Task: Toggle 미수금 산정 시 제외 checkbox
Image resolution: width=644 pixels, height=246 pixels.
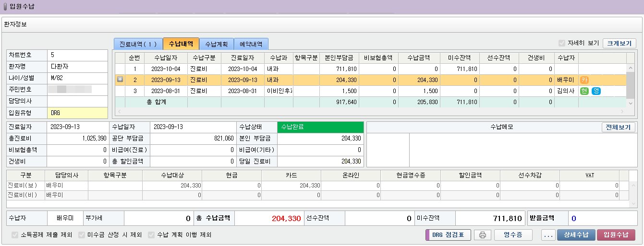Action: [x=82, y=235]
